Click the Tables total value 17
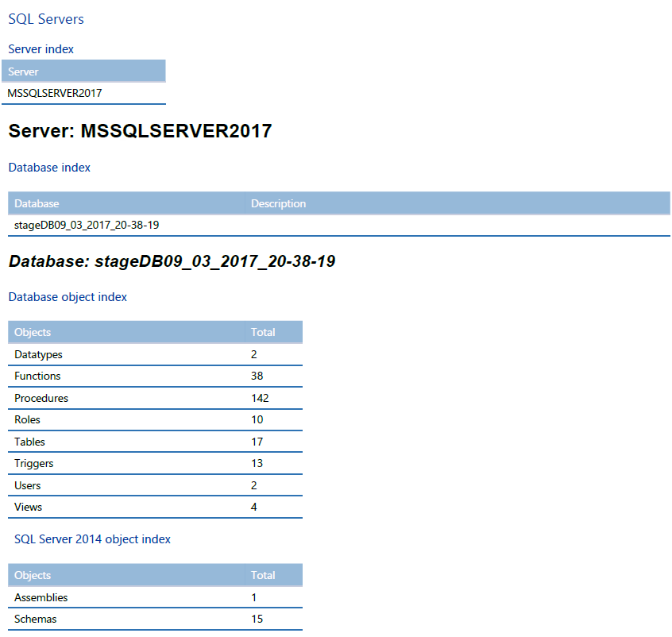Viewport: 672px width, 637px height. (257, 442)
